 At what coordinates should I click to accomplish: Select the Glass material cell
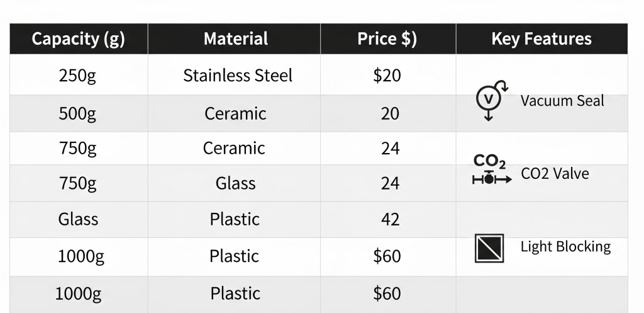coord(235,183)
